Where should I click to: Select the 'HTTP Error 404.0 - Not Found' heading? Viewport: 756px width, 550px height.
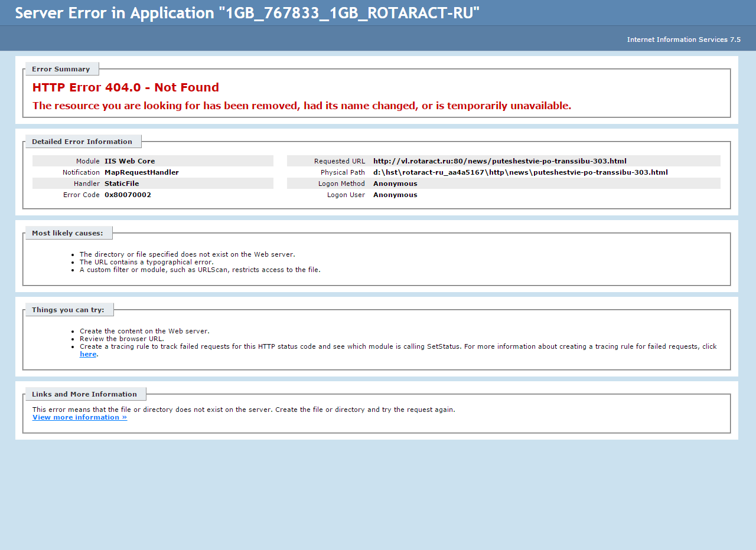126,87
